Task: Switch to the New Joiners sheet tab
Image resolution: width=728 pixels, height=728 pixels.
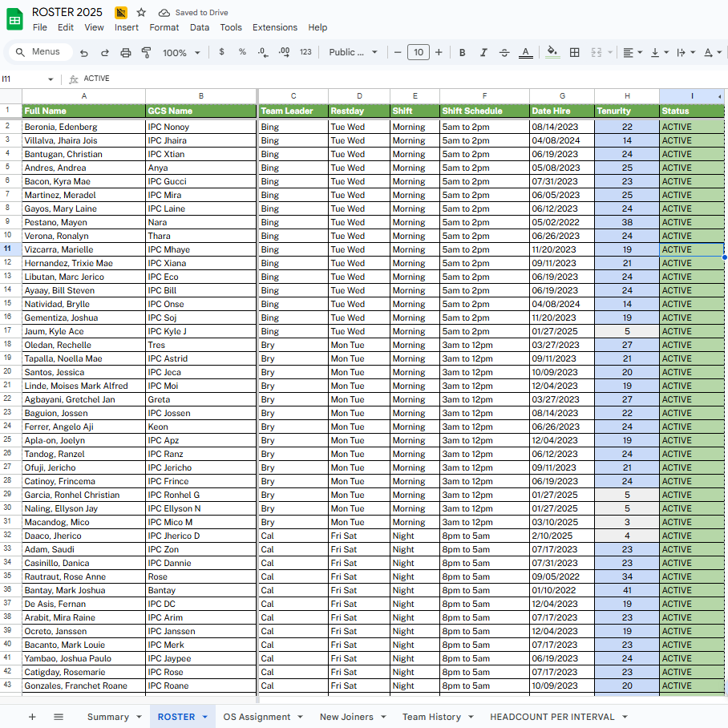Action: coord(346,717)
